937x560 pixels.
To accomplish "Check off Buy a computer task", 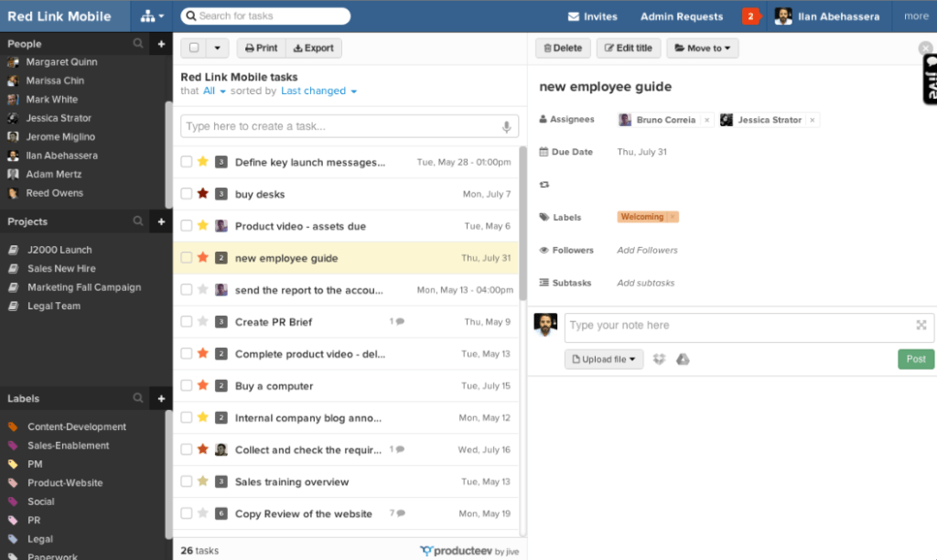I will point(187,385).
